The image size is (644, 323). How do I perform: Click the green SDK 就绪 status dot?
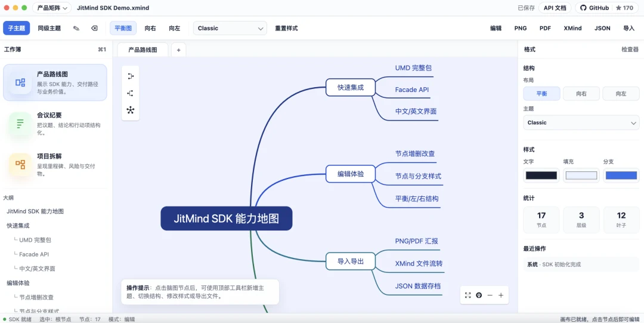click(5, 319)
